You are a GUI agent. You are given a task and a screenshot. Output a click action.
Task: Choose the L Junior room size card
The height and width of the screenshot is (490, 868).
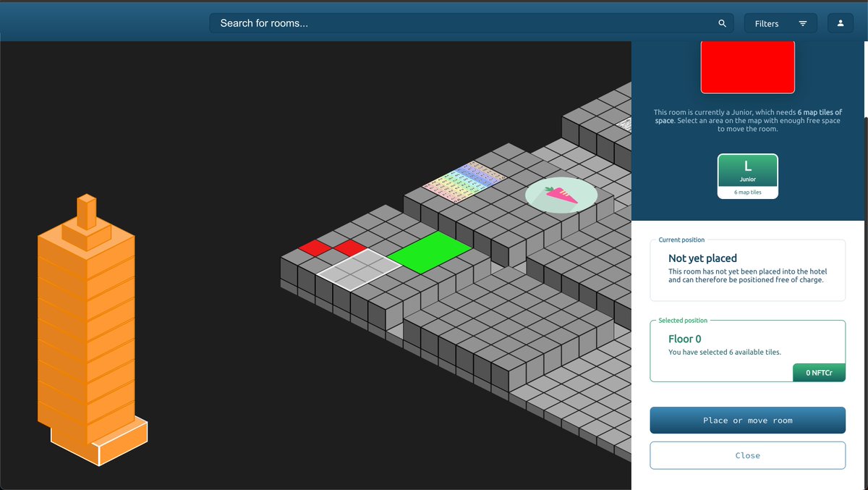[x=748, y=176]
